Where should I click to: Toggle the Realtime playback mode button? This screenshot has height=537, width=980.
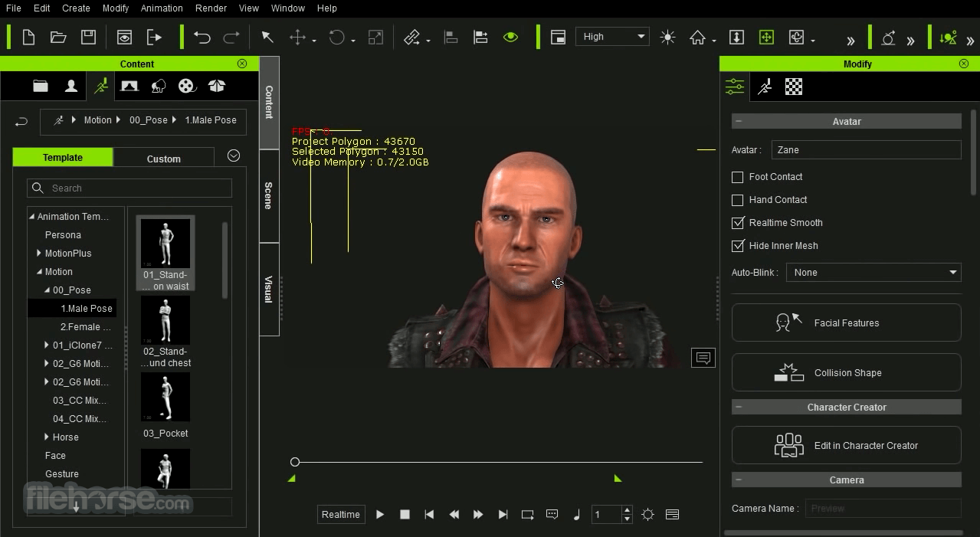(341, 515)
